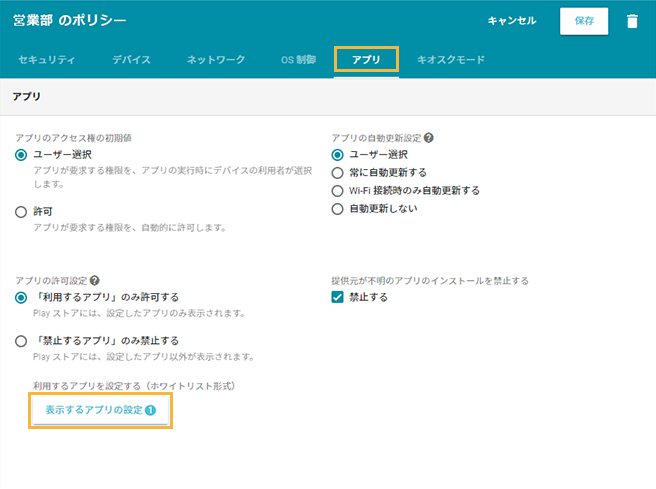Click the アプリ section heading
The image size is (656, 489).
(x=26, y=97)
